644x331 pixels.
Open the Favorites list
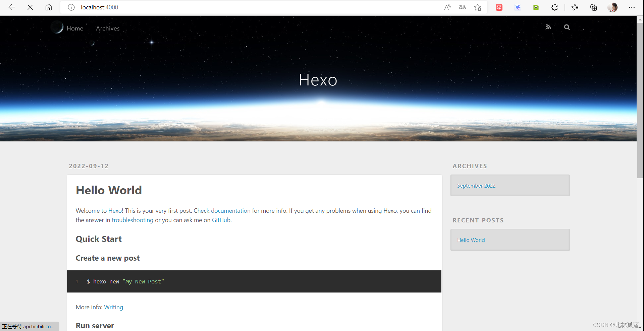tap(575, 7)
